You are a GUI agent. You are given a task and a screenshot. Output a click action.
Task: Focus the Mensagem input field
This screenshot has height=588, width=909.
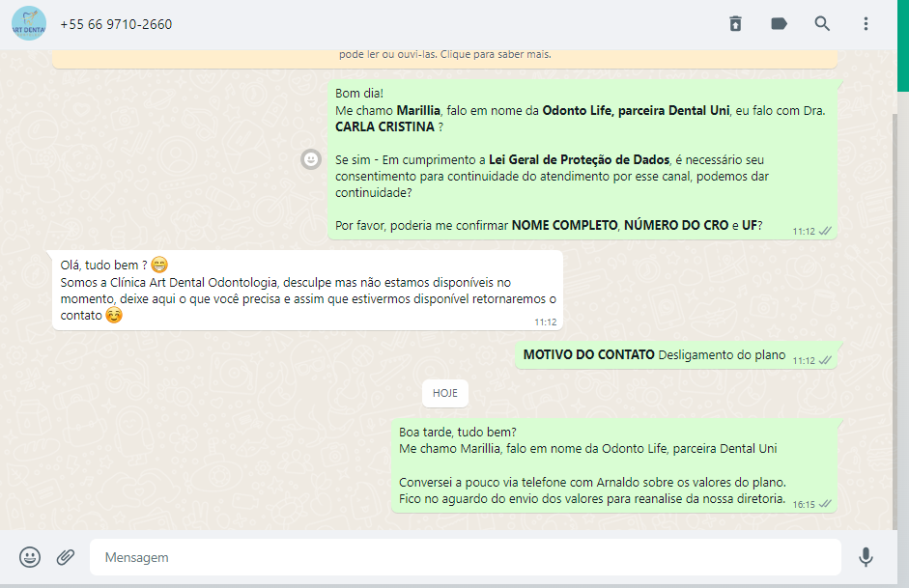click(465, 557)
